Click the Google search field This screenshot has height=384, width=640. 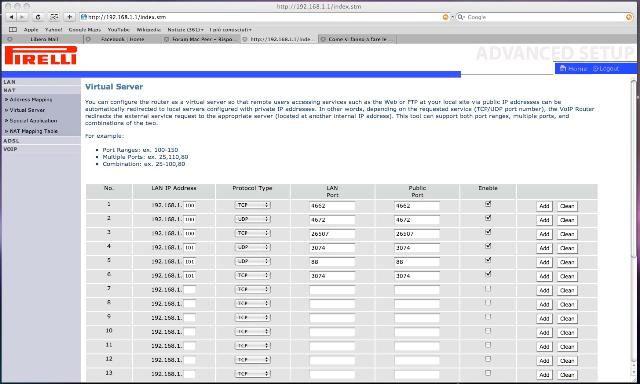tap(545, 17)
